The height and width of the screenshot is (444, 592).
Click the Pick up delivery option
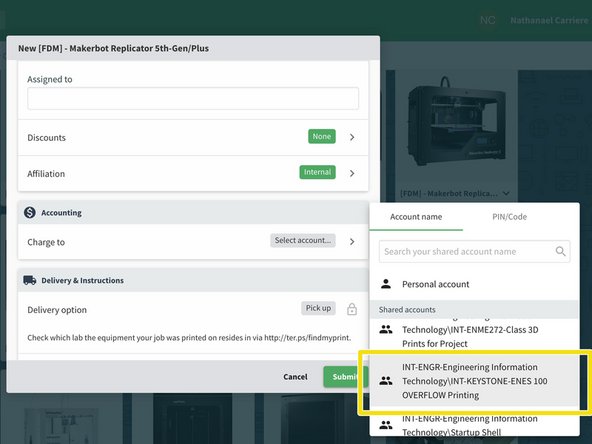(x=318, y=308)
